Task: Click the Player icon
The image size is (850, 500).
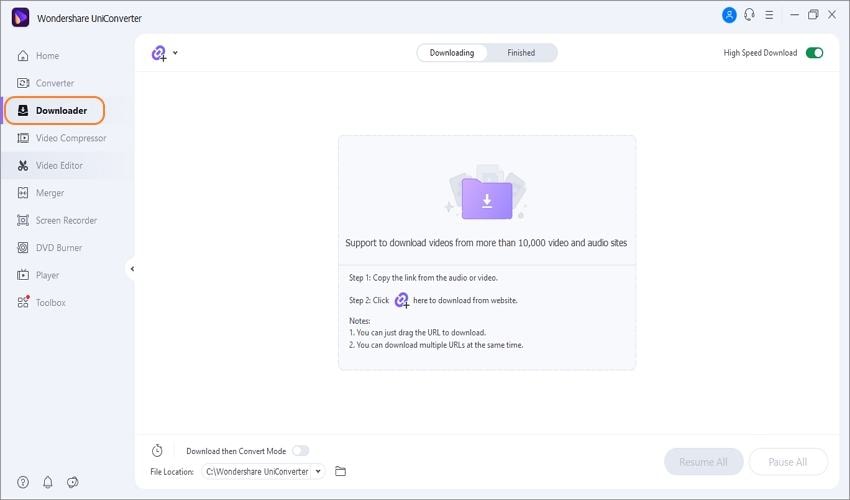Action: pyautogui.click(x=23, y=275)
